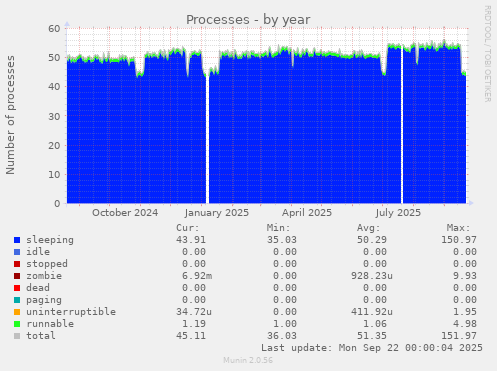Click the 'Min:' column header
The image size is (497, 371).
click(278, 228)
